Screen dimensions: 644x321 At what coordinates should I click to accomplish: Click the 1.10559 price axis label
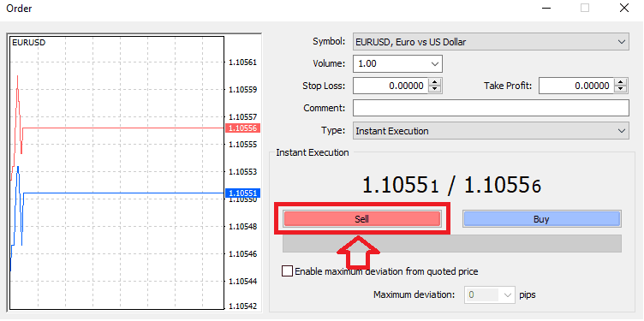point(242,90)
